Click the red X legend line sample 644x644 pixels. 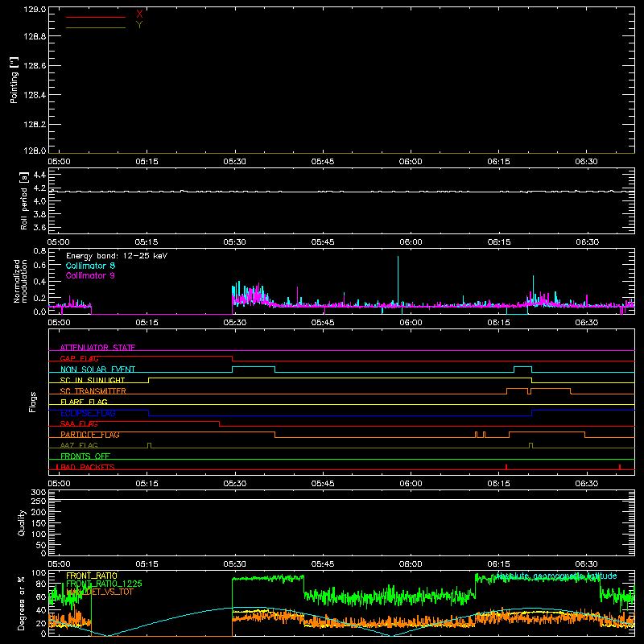pos(96,17)
